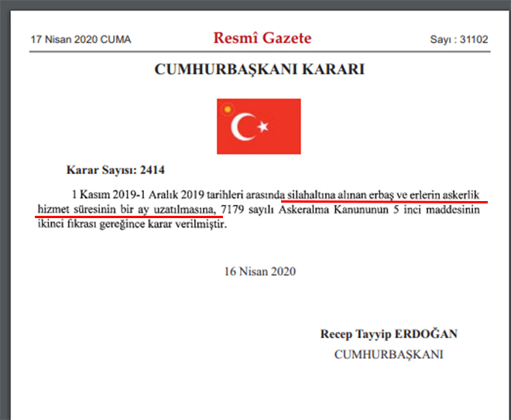511x420 pixels.
Task: Click the date '17 Nisan 2020 CUMA'
Action: coord(81,39)
